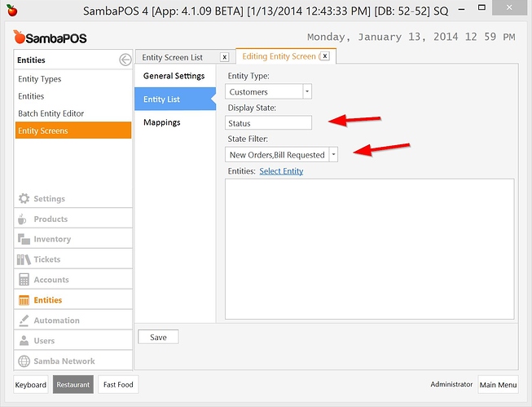The image size is (532, 407).
Task: Open the Users category label
Action: click(x=44, y=341)
